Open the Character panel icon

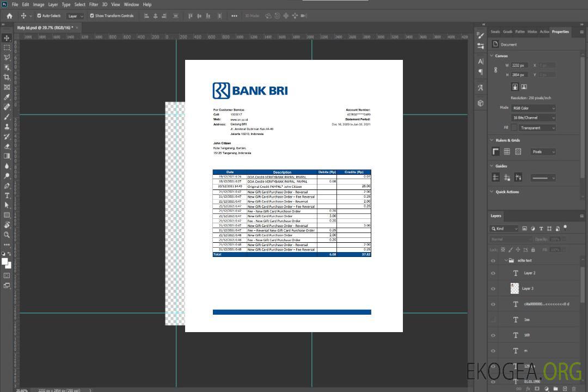click(480, 61)
